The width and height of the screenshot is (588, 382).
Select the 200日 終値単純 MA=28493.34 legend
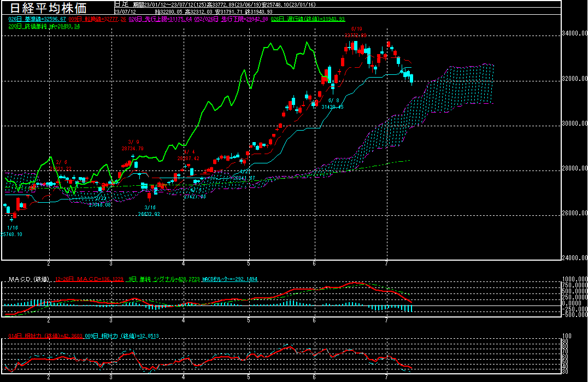(44, 26)
